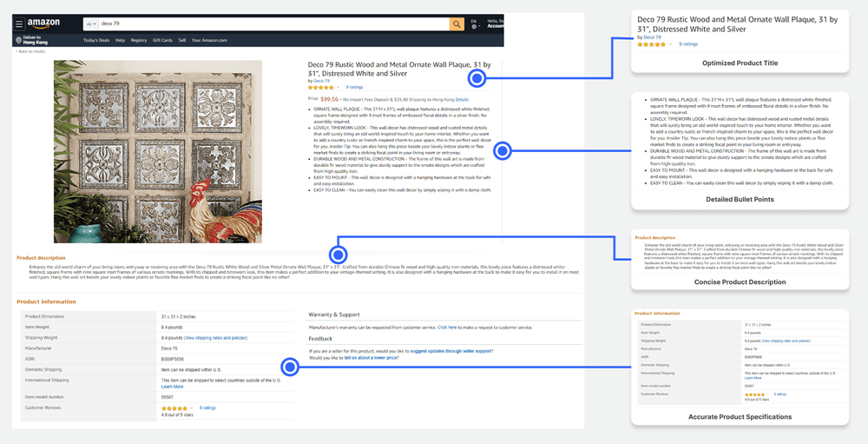Screen dimensions: 868x444
Task: Click the Deliver to Hong Kong location pin
Action: pos(18,41)
